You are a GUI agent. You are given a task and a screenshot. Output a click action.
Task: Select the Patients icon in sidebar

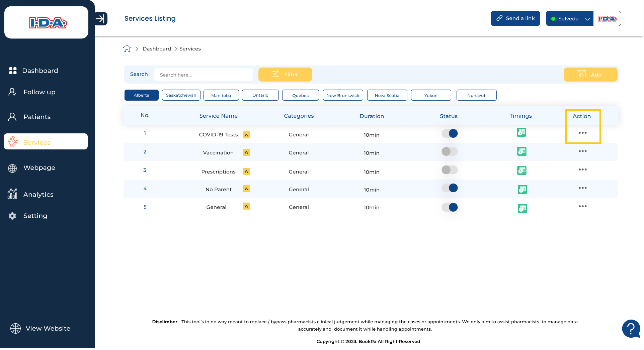(12, 117)
